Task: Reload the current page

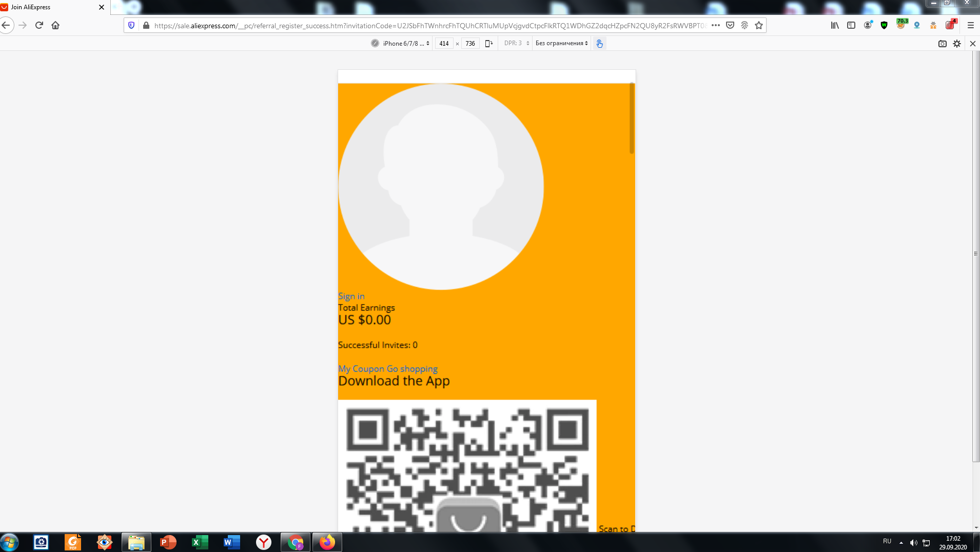Action: click(x=39, y=25)
